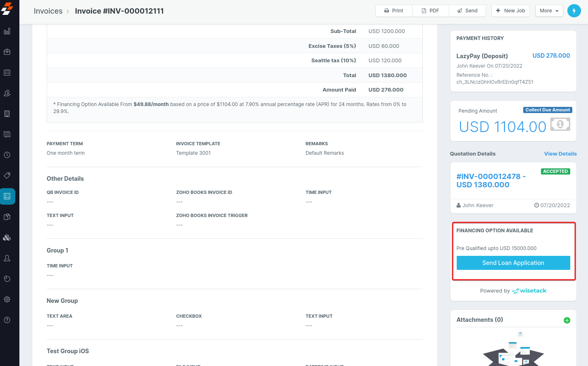
Task: Open the map icon in sidebar
Action: click(x=7, y=135)
